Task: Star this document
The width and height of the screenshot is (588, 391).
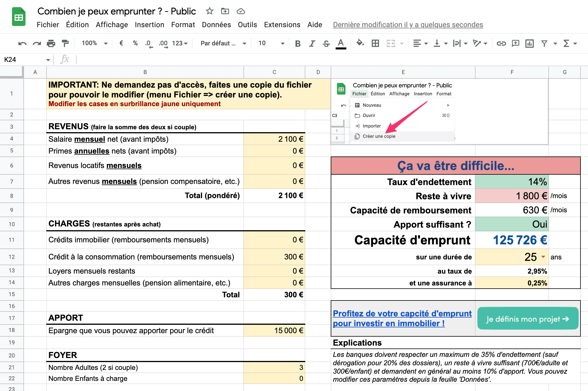Action: (x=209, y=11)
